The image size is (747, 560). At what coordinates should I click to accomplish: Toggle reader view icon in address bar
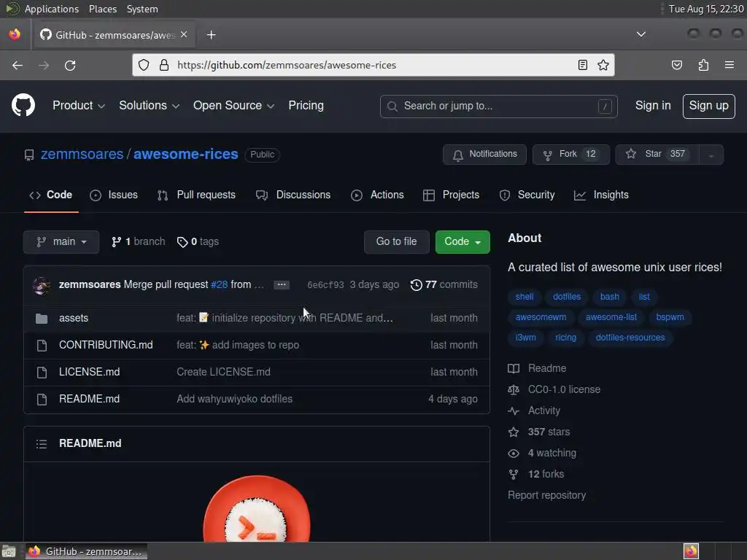click(583, 65)
